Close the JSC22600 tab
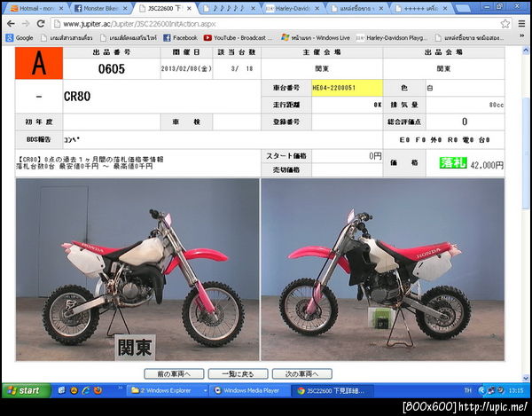 [190, 9]
